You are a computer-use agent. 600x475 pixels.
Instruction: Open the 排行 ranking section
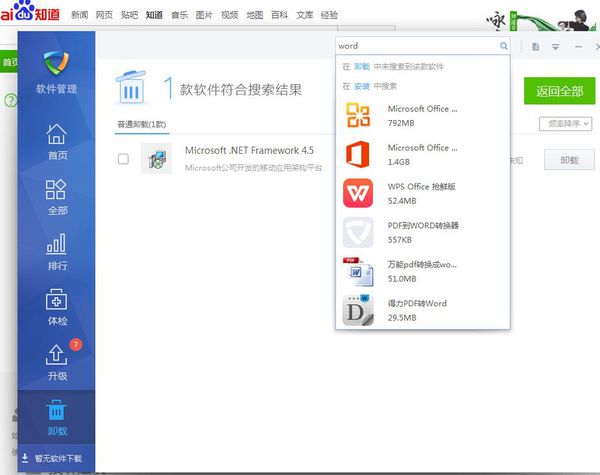pyautogui.click(x=57, y=252)
